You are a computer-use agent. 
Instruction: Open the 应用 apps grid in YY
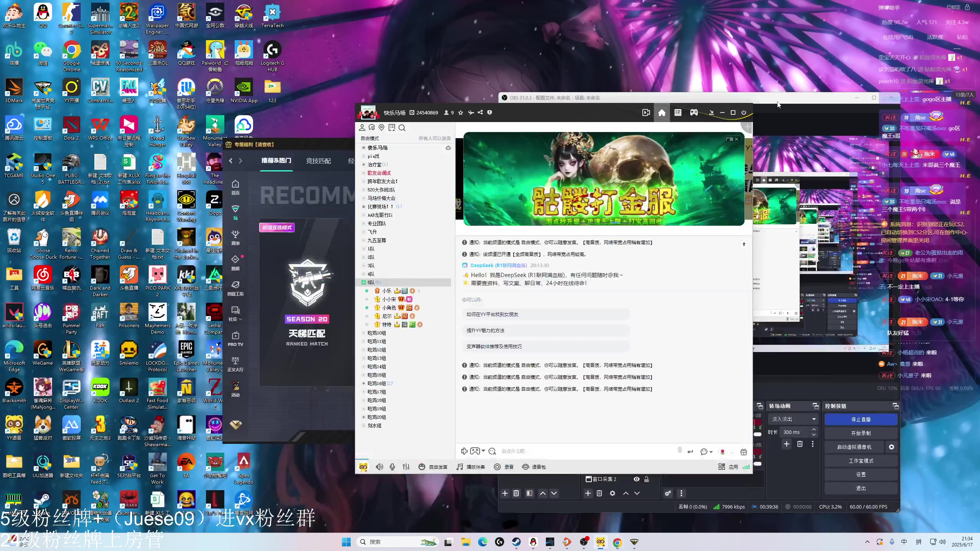728,467
